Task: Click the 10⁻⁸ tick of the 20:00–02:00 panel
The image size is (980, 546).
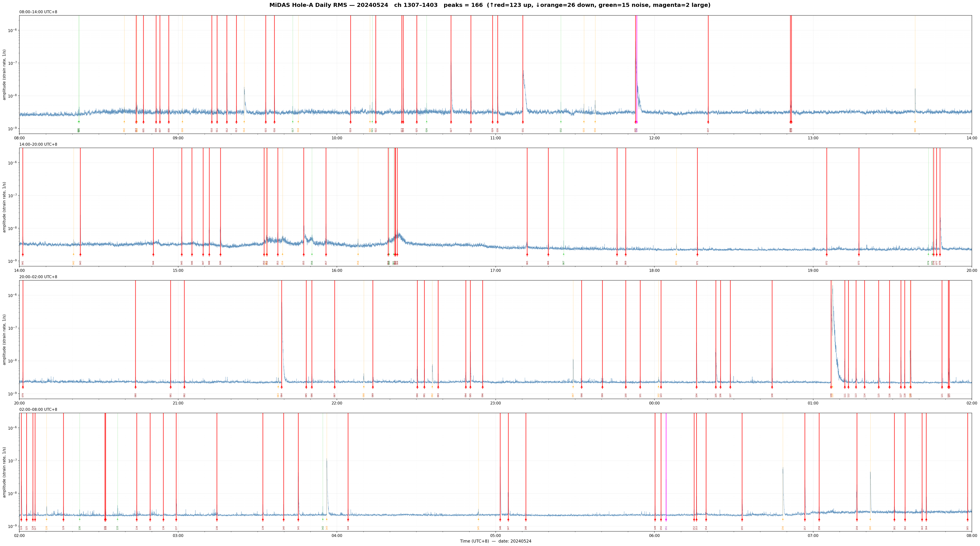Action: (12, 361)
